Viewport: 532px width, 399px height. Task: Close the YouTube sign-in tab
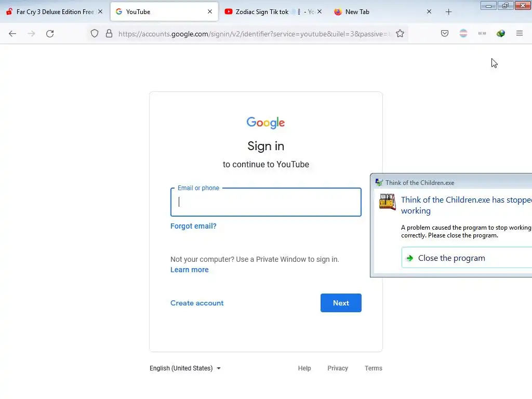210,11
